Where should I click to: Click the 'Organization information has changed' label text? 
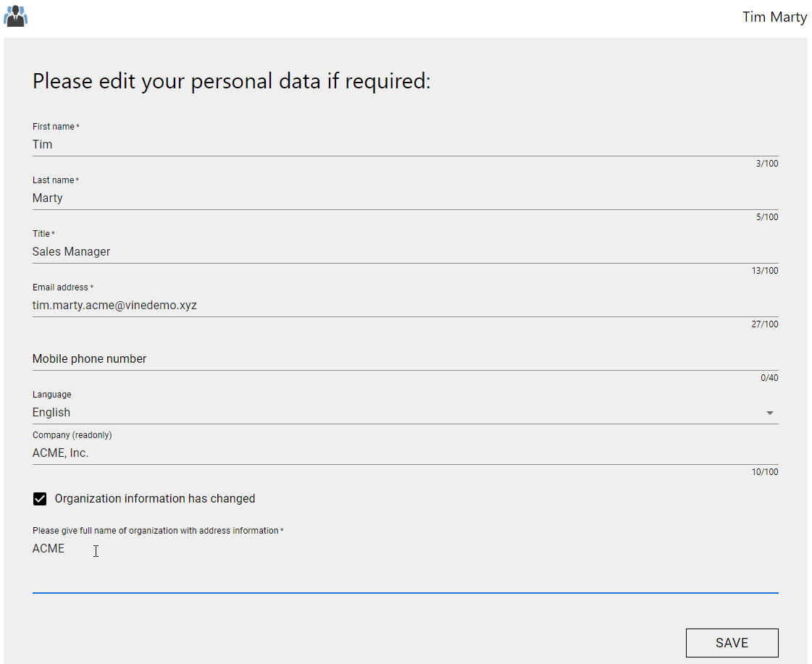pos(155,499)
